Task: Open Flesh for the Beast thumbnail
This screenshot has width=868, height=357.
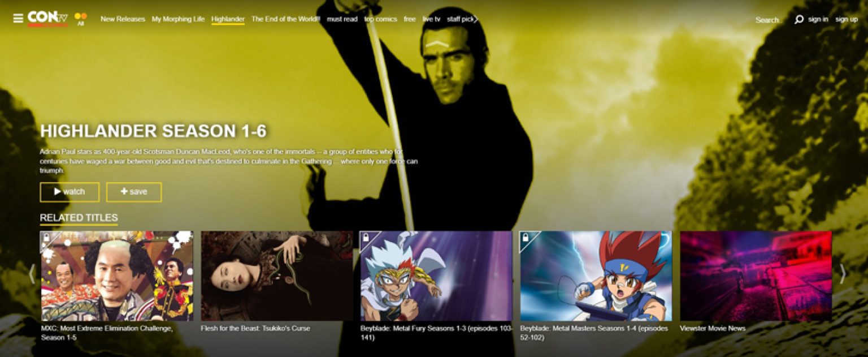Action: point(277,276)
